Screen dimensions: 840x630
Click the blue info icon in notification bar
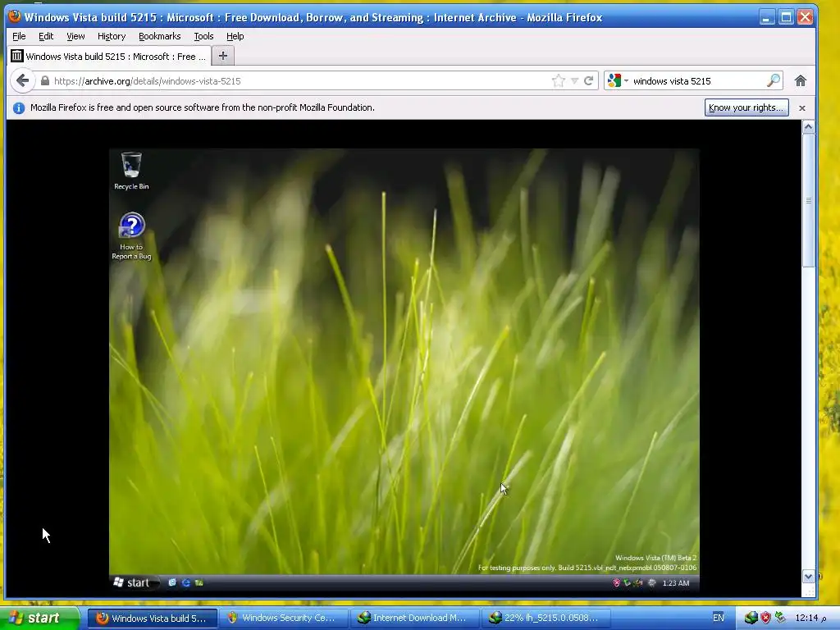[x=19, y=108]
